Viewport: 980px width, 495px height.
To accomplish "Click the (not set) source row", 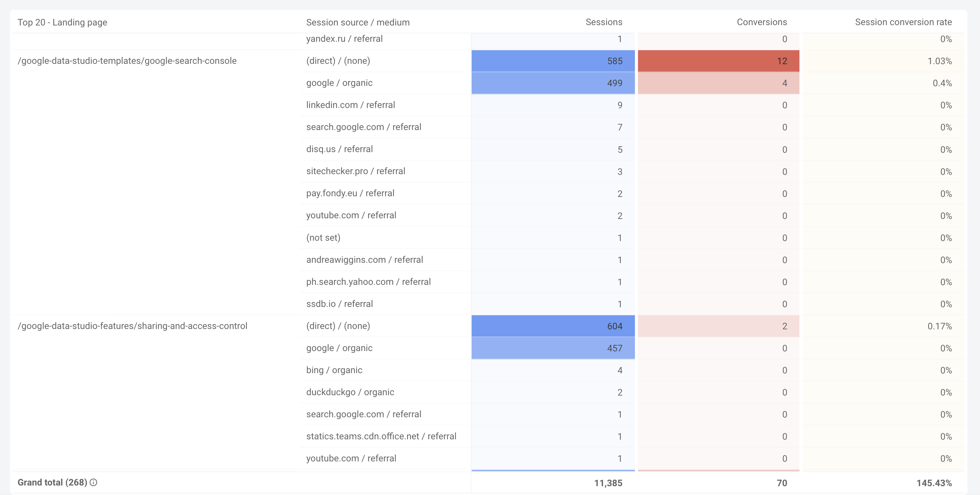I will click(x=323, y=238).
